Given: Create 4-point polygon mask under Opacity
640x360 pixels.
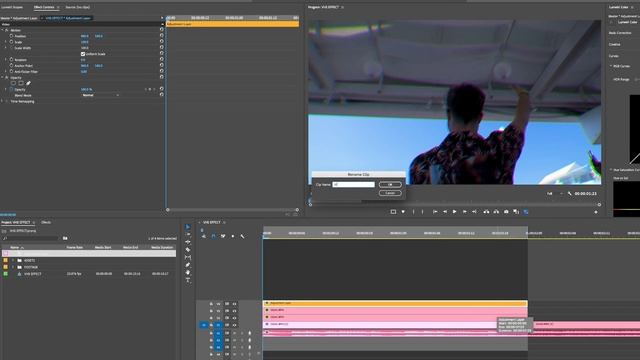Looking at the screenshot, I should tap(21, 83).
